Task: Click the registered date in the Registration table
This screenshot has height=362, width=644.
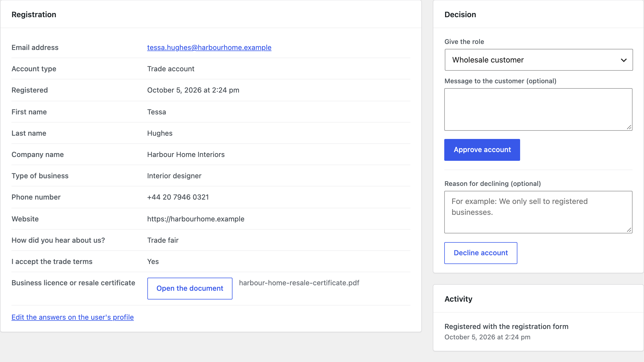Action: click(193, 90)
